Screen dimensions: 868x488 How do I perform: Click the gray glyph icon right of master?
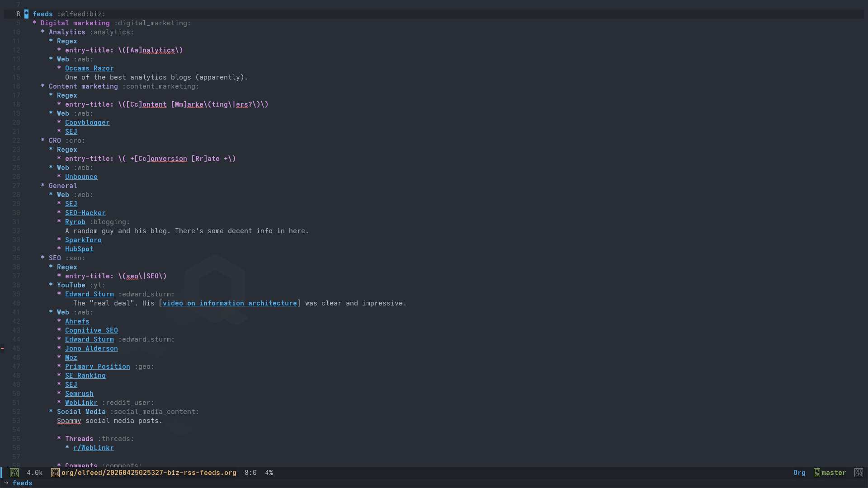859,473
